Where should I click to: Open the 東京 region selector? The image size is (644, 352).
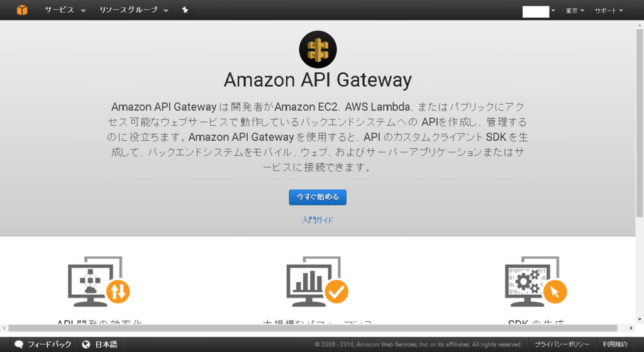point(575,11)
